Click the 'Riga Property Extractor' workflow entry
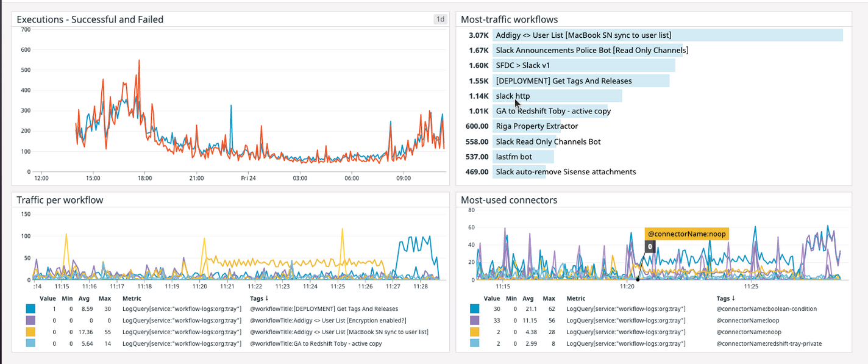This screenshot has height=364, width=868. pos(536,126)
